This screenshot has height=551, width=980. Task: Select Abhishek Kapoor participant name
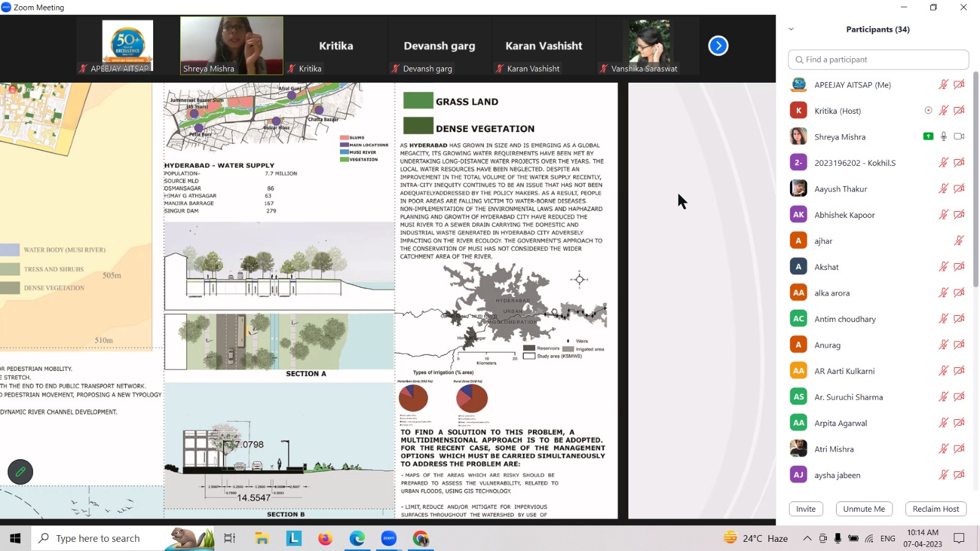845,215
